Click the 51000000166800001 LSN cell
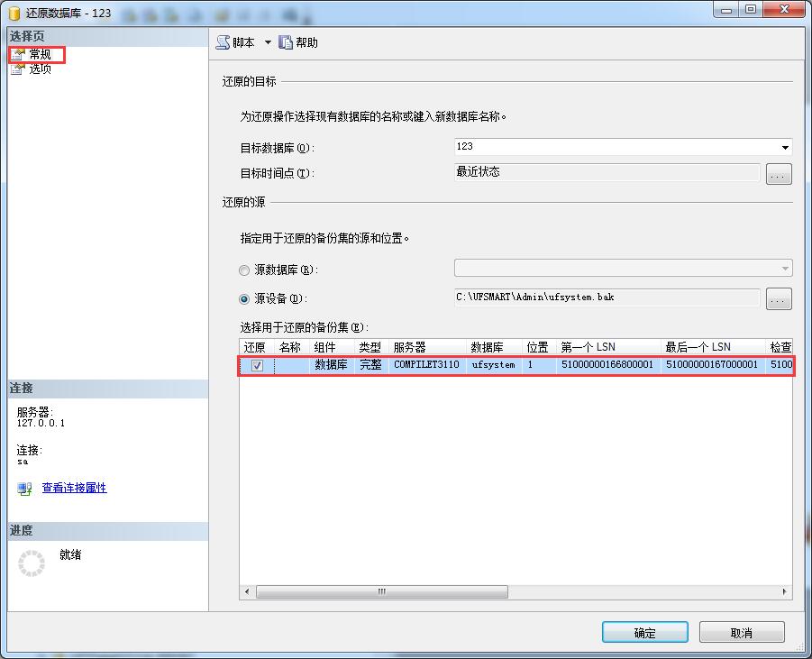This screenshot has width=812, height=659. point(607,365)
